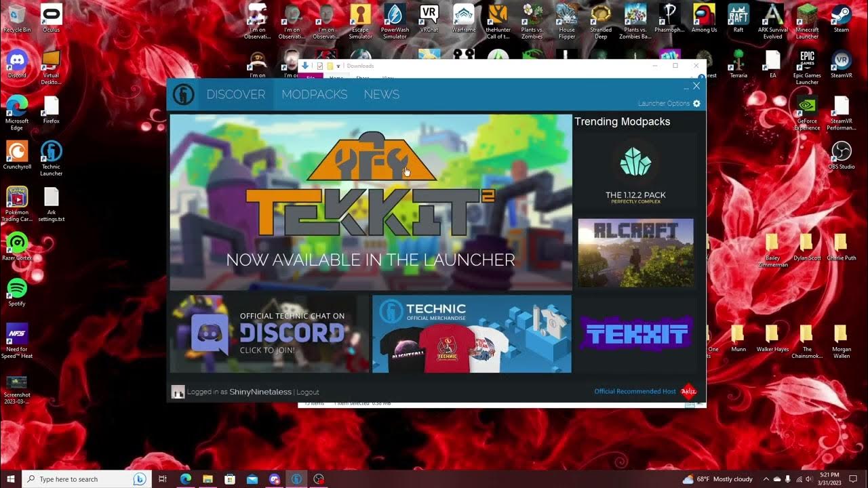Select the Dylan Scott folder
The height and width of the screenshot is (488, 868).
(x=807, y=247)
